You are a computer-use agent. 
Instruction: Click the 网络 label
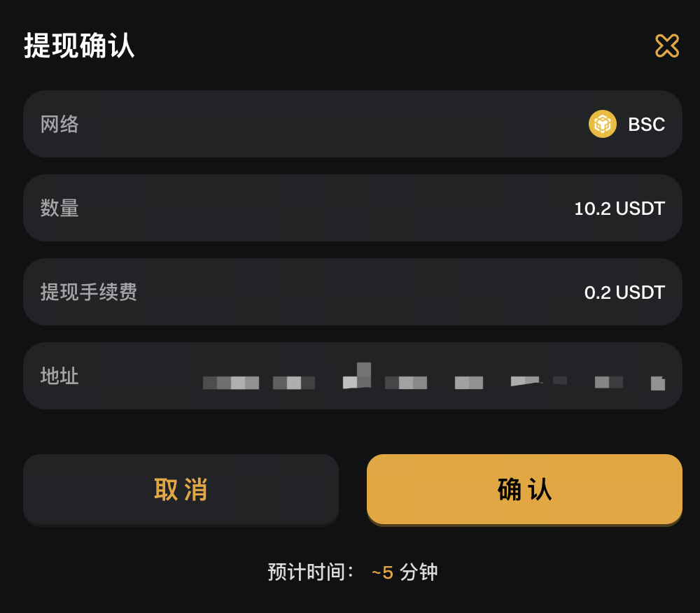[59, 125]
